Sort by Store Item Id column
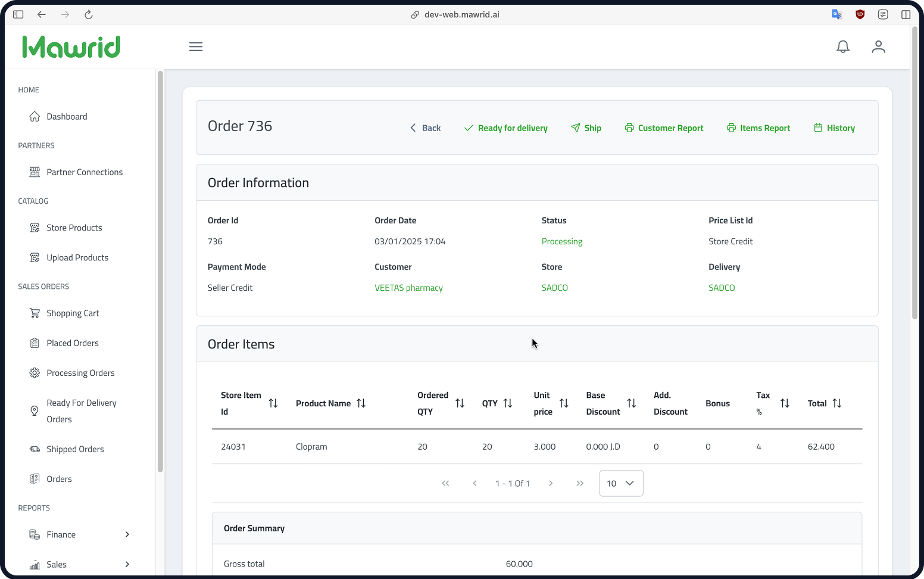The image size is (924, 579). pos(273,403)
